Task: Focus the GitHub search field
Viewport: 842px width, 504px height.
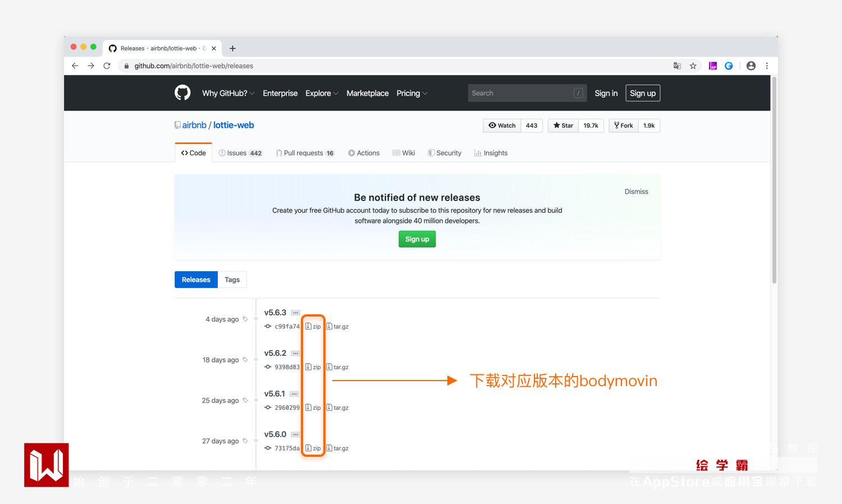Action: (x=527, y=93)
